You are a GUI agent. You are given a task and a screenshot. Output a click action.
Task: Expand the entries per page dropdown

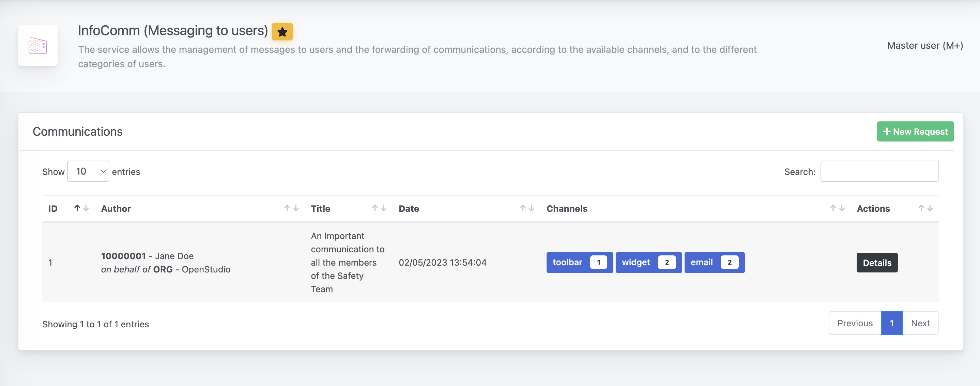pyautogui.click(x=88, y=171)
